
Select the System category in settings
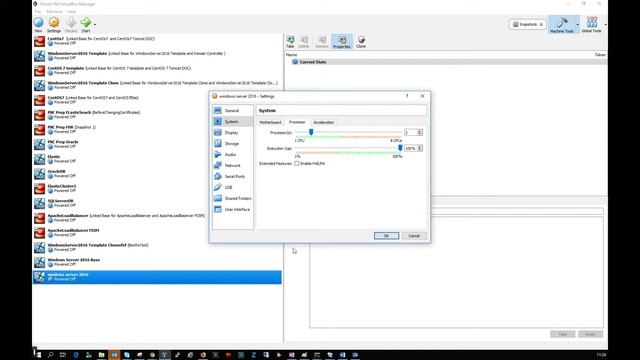coord(232,122)
